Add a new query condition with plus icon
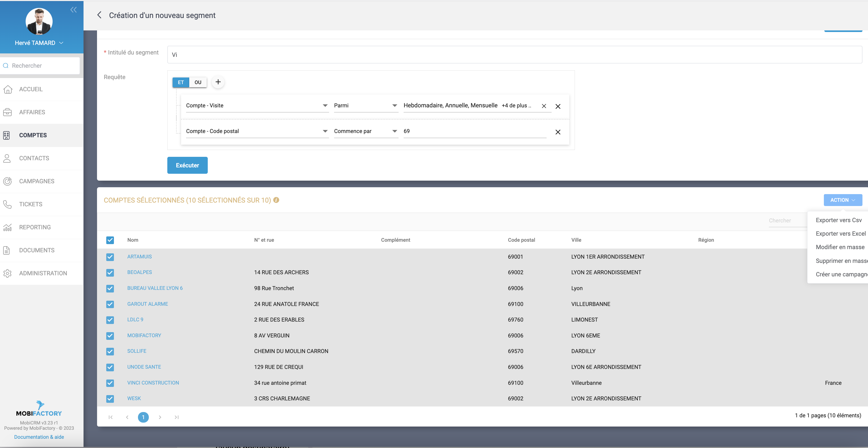 (218, 82)
